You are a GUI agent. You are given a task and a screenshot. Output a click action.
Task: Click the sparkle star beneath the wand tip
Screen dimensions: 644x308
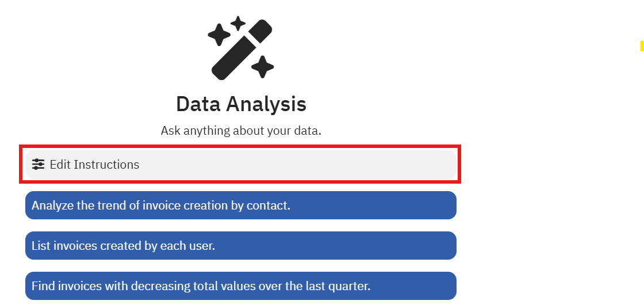coord(263,66)
